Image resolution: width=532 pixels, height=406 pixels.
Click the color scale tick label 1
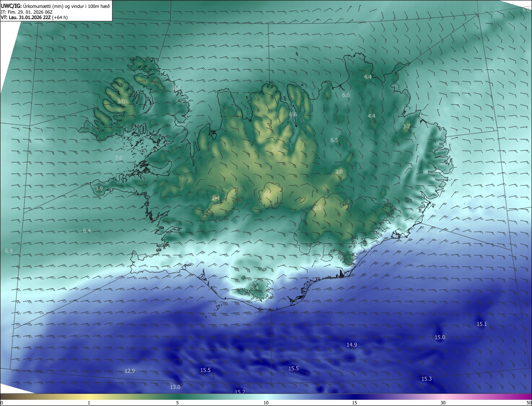pyautogui.click(x=89, y=403)
